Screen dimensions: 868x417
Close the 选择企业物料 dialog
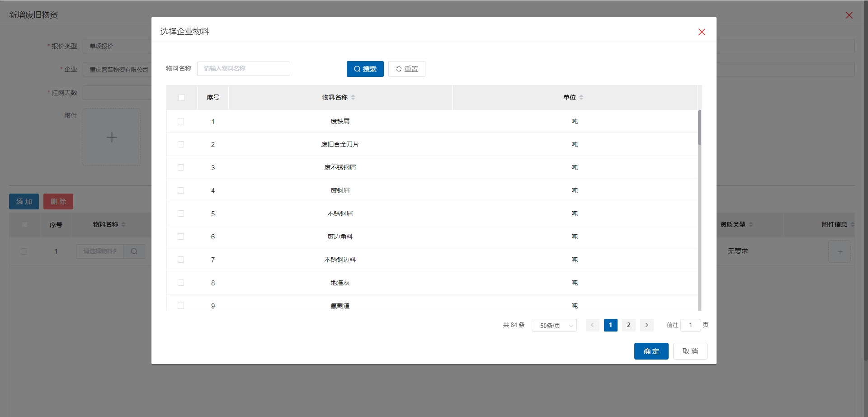(x=701, y=32)
